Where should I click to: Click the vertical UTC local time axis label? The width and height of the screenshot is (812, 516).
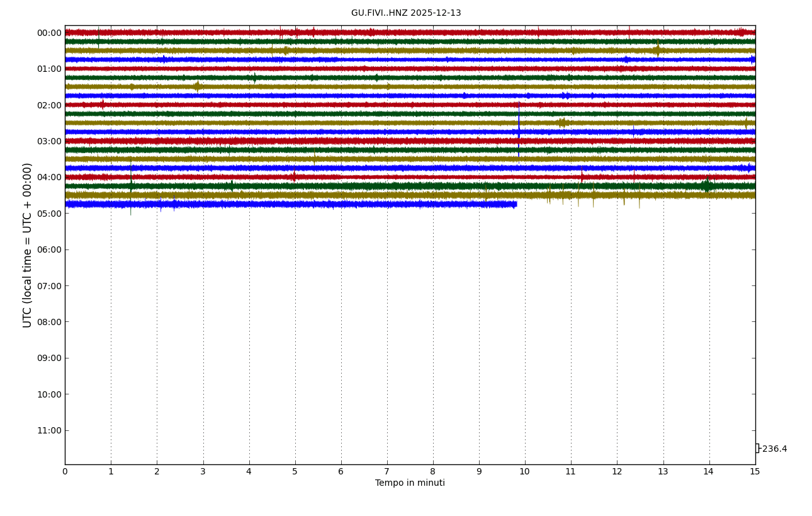[x=28, y=245]
